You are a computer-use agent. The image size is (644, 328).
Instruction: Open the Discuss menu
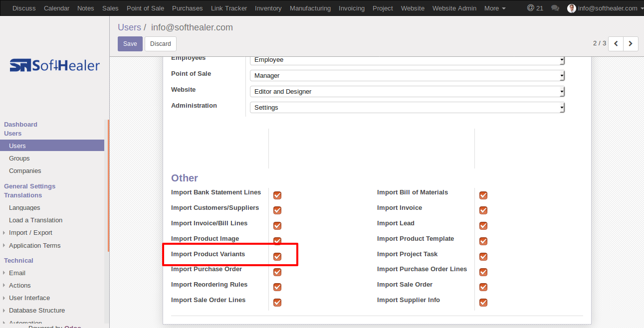pyautogui.click(x=24, y=8)
